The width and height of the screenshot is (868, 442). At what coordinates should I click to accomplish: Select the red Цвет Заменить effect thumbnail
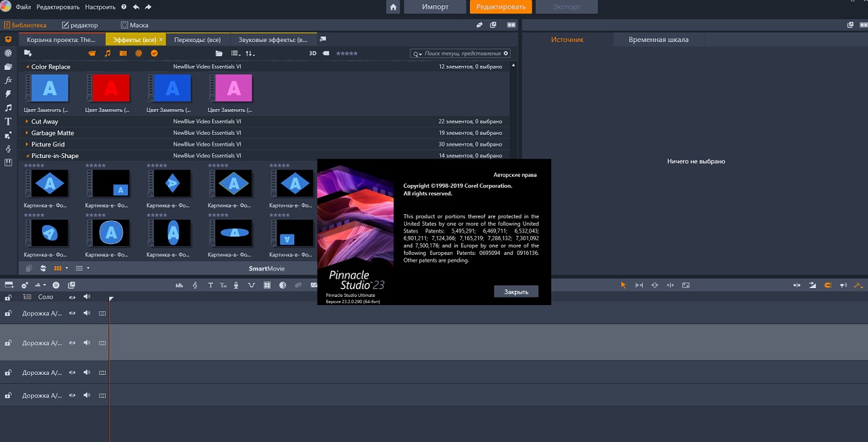(111, 88)
